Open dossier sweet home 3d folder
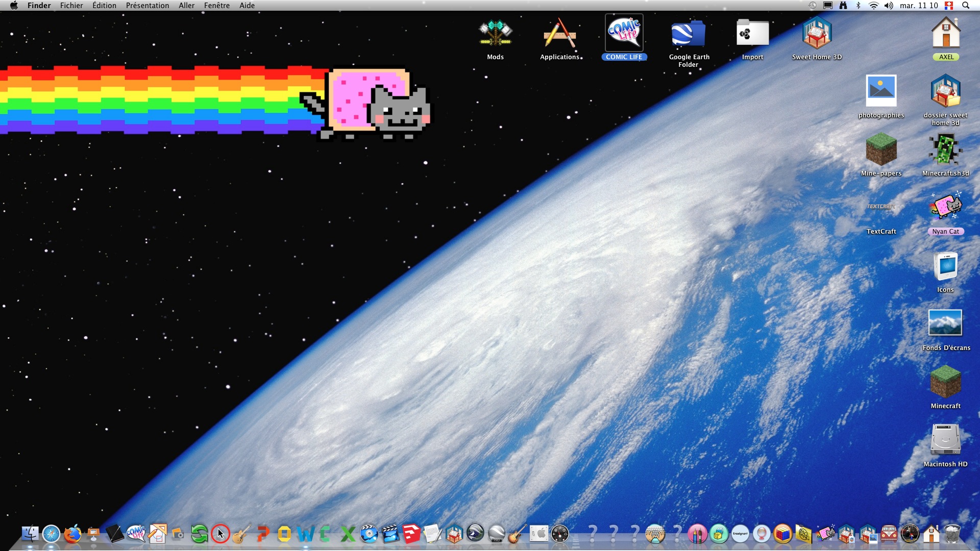The height and width of the screenshot is (551, 980). coord(946,91)
